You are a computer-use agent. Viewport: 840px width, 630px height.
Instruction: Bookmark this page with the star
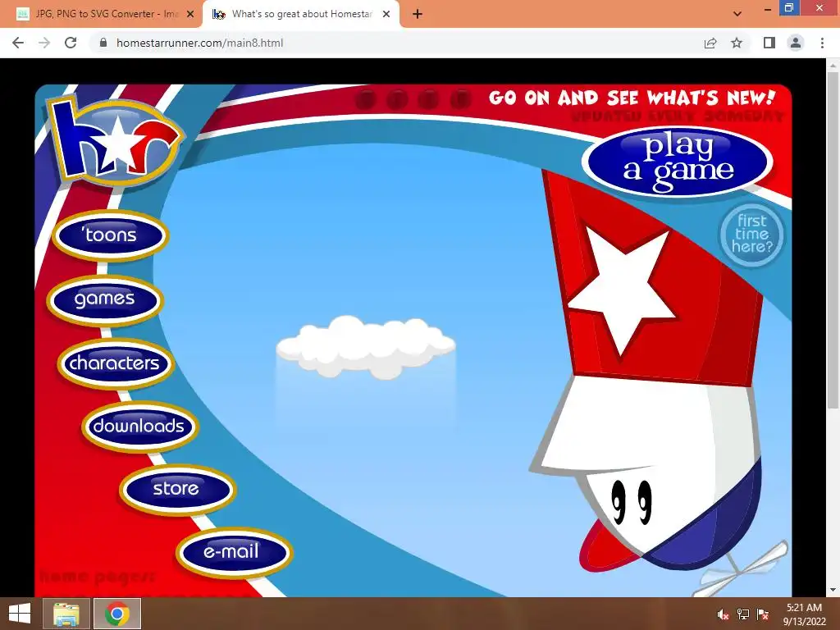737,43
